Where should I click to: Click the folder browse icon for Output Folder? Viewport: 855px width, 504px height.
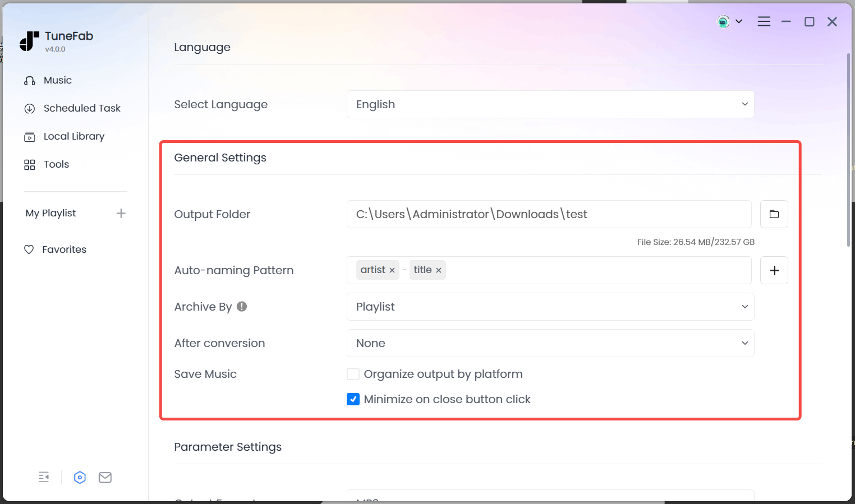(774, 214)
